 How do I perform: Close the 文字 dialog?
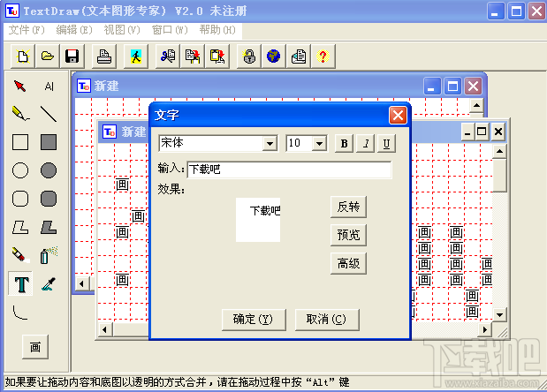(x=398, y=116)
